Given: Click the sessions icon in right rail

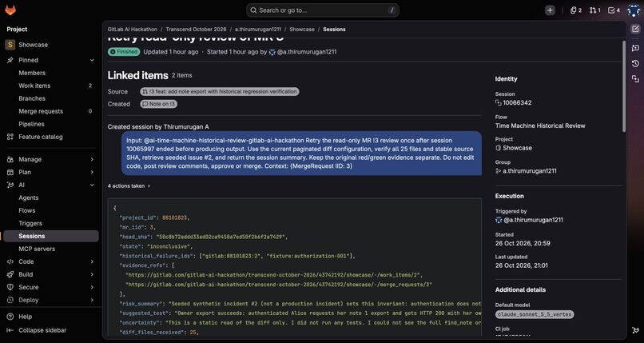Looking at the screenshot, I should coord(635,79).
